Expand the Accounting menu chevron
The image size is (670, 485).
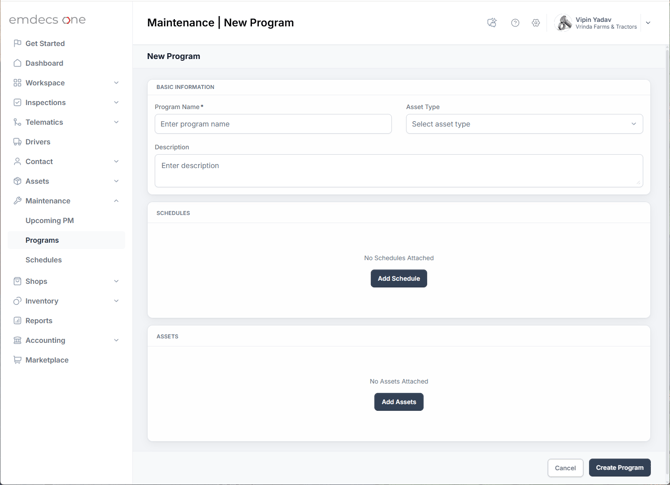(x=116, y=340)
